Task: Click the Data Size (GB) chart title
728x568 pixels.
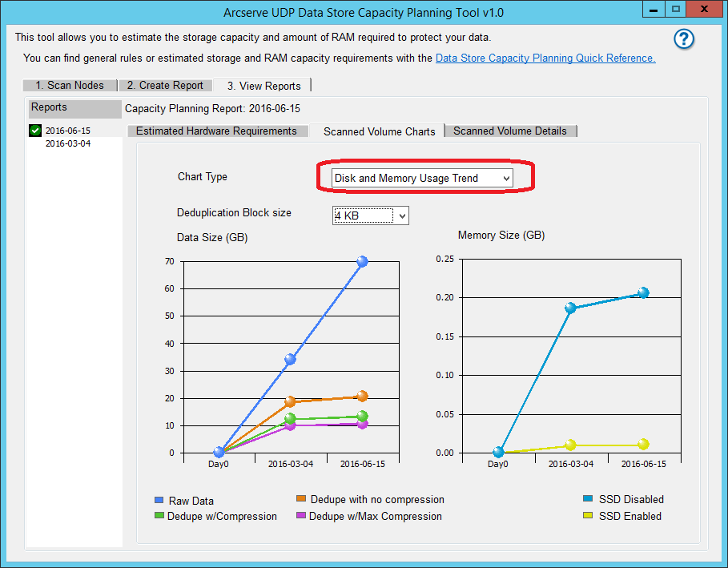Action: tap(212, 238)
